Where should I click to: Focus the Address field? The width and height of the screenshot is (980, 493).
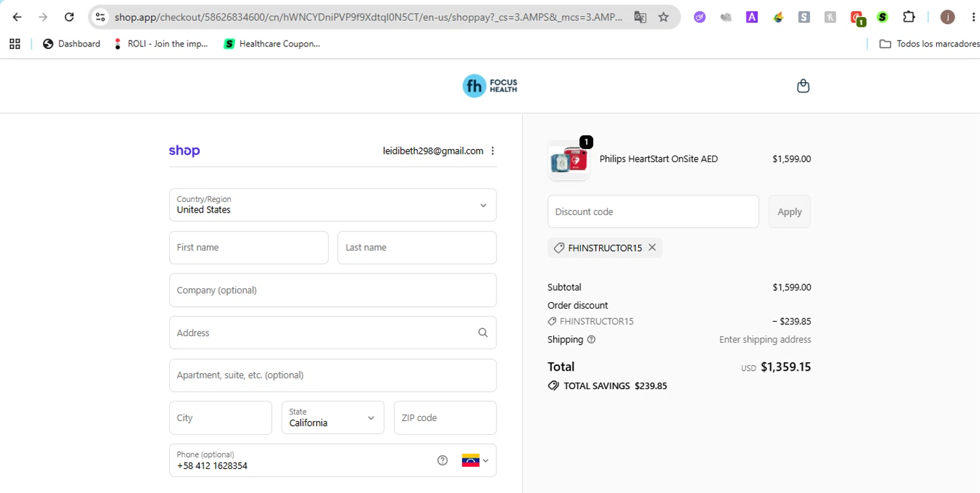pyautogui.click(x=333, y=333)
